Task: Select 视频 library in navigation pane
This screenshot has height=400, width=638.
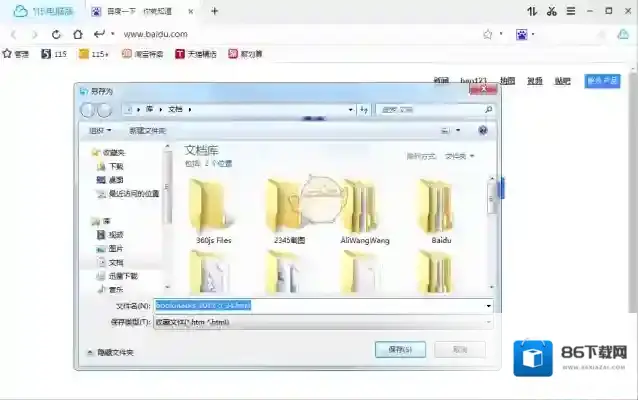Action: tap(110, 235)
